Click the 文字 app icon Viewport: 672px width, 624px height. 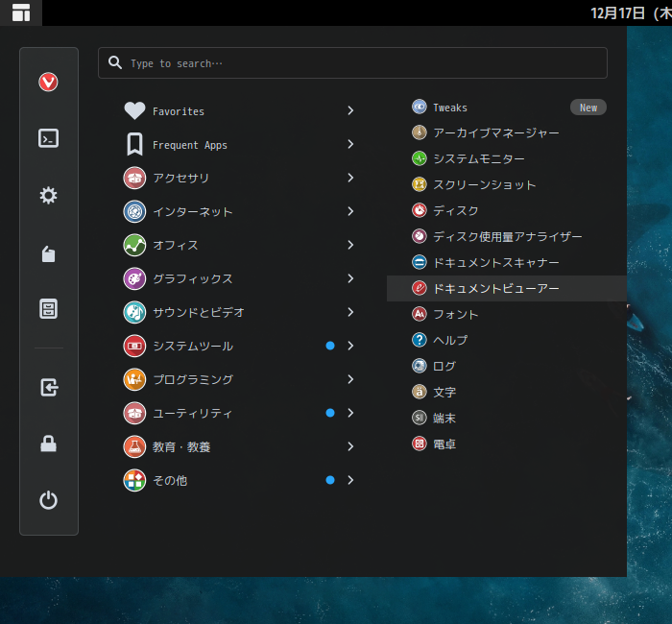coord(420,392)
